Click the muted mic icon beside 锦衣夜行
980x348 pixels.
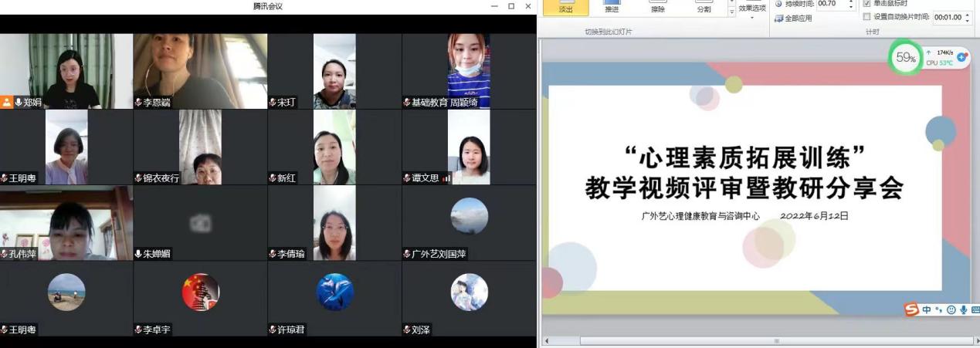[x=138, y=178]
